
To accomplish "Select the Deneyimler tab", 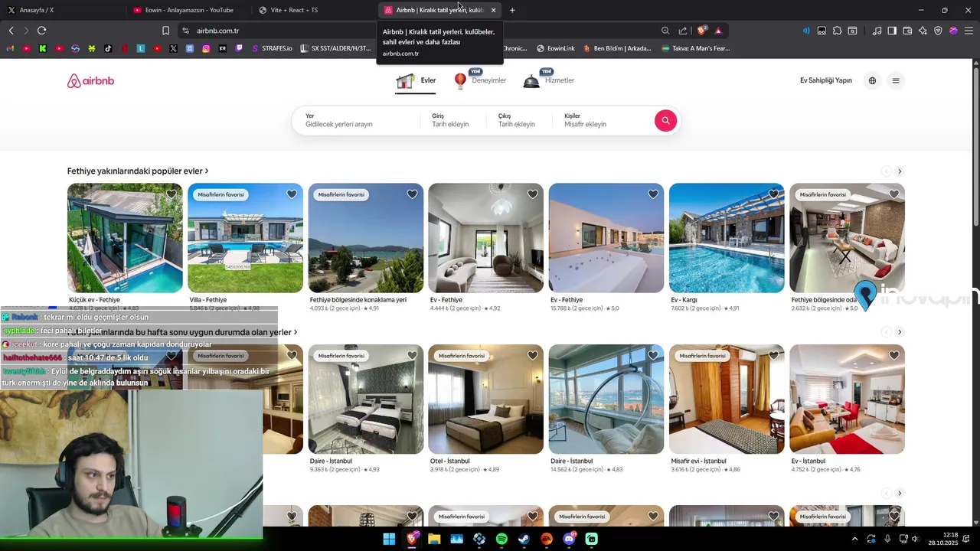I will click(x=480, y=80).
